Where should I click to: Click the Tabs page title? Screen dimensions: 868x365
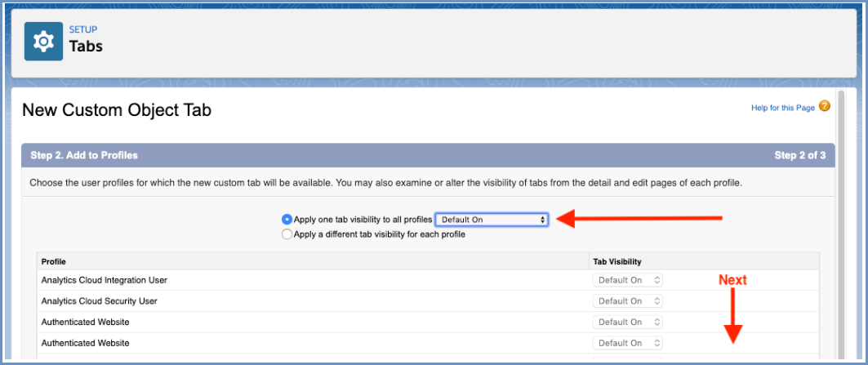click(86, 46)
